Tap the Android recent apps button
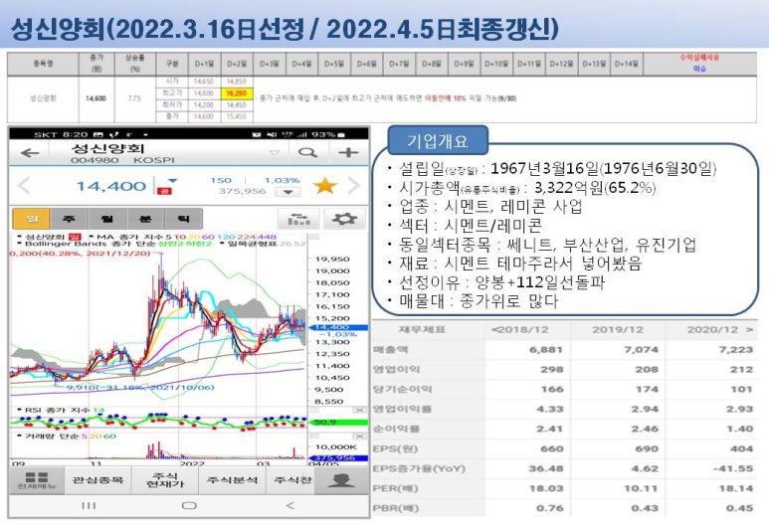The image size is (769, 532). 89,505
